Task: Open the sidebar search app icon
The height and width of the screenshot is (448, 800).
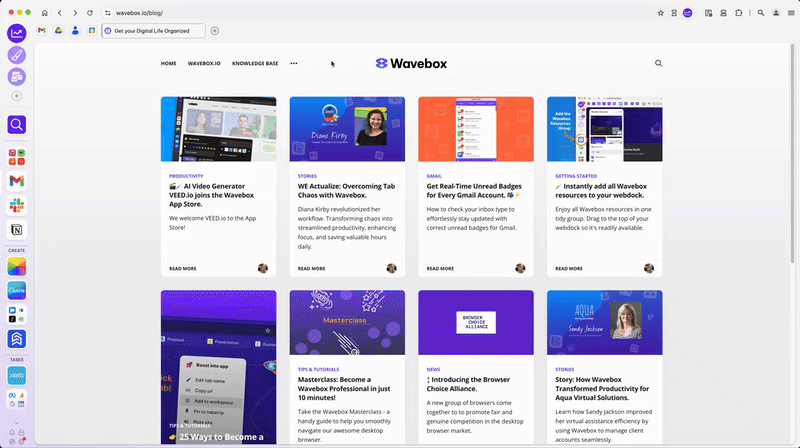Action: pyautogui.click(x=17, y=125)
